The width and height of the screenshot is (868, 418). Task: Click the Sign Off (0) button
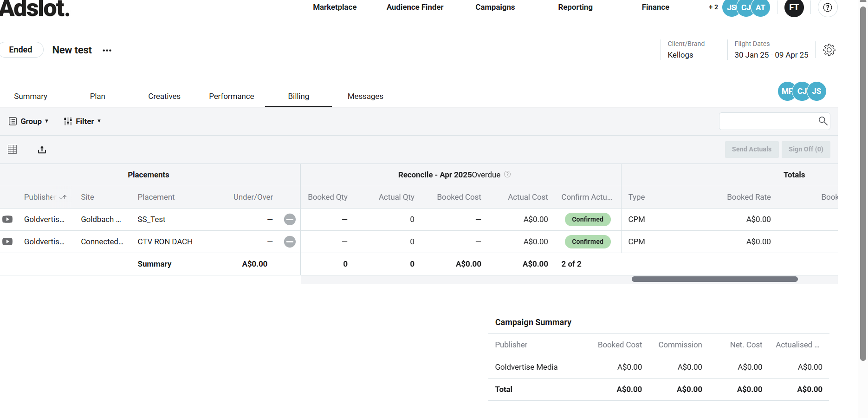805,149
